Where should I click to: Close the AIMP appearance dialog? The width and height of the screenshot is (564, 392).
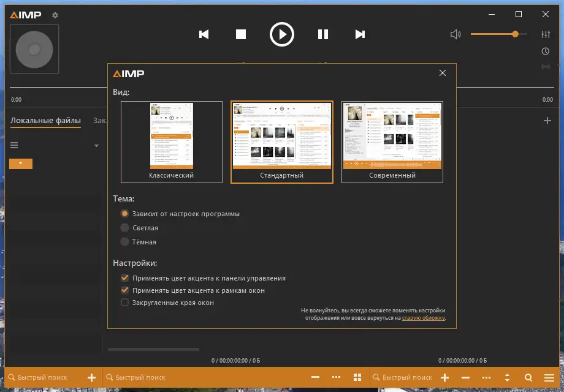[443, 73]
